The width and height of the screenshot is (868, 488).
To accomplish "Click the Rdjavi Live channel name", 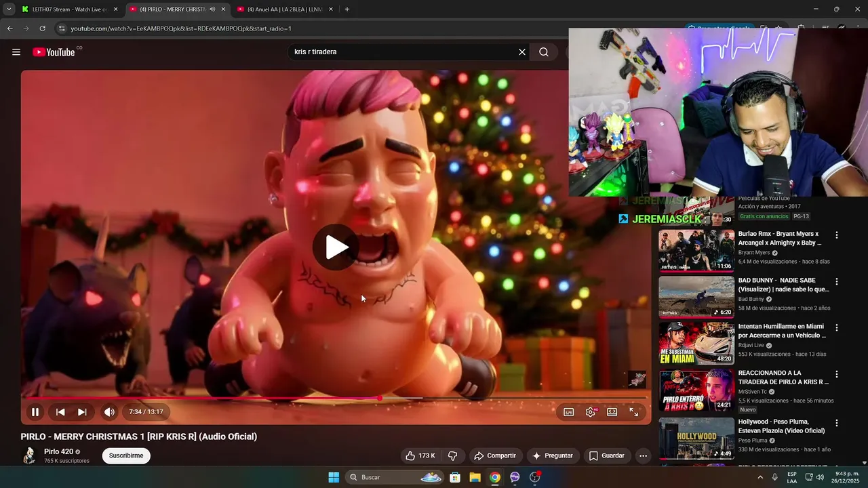I will [751, 345].
